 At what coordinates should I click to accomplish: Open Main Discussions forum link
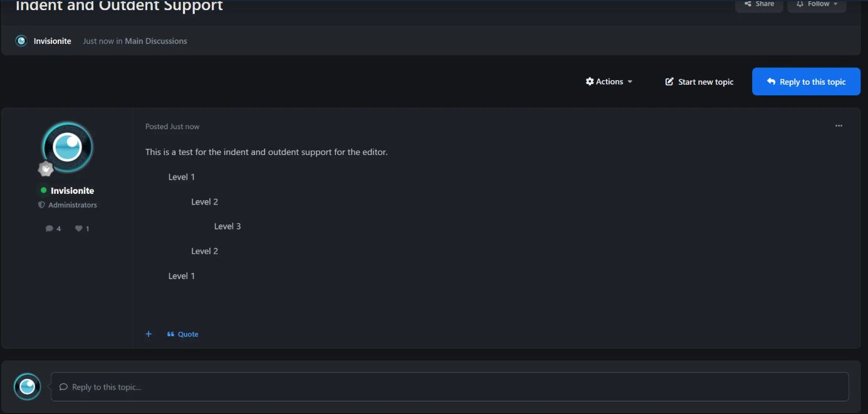click(156, 41)
